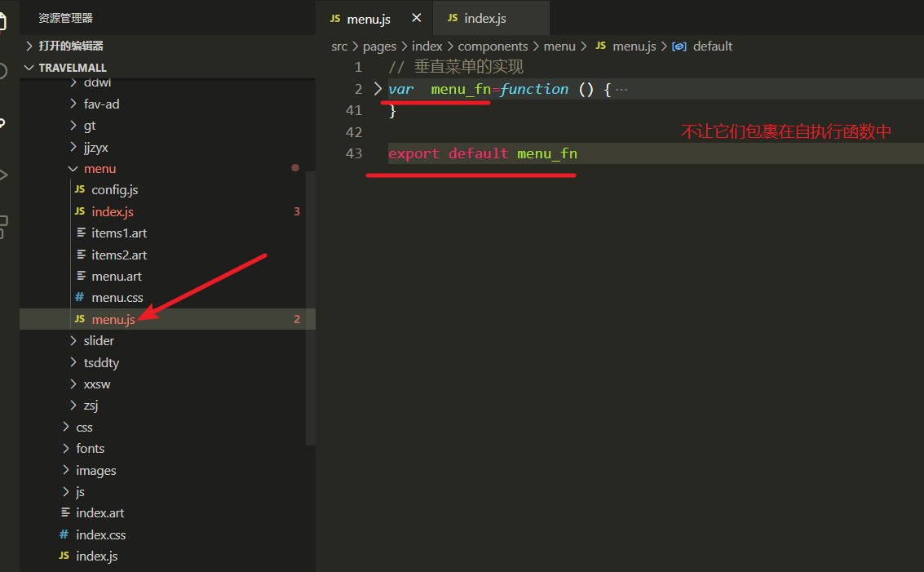
Task: Expand the fav-ad folder
Action: (x=73, y=104)
